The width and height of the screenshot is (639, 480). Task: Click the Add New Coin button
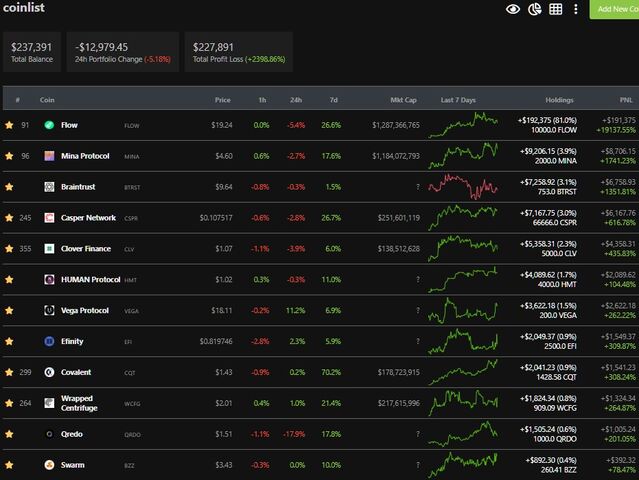click(x=615, y=9)
